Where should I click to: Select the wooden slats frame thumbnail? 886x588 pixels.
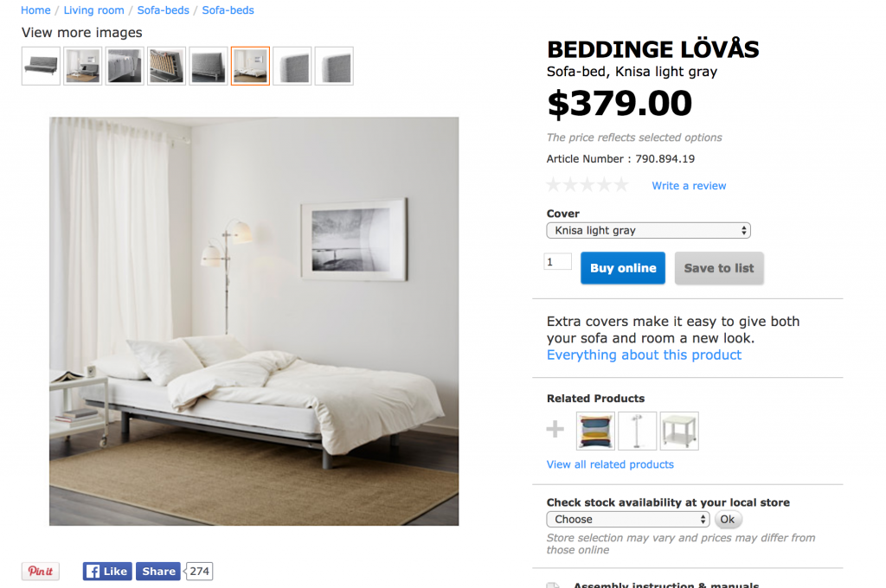[x=166, y=66]
